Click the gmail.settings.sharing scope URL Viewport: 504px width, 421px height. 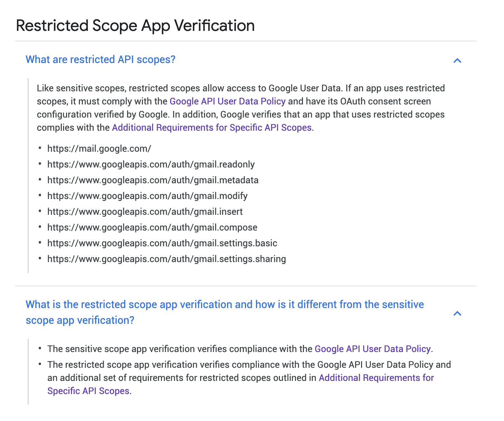[167, 259]
